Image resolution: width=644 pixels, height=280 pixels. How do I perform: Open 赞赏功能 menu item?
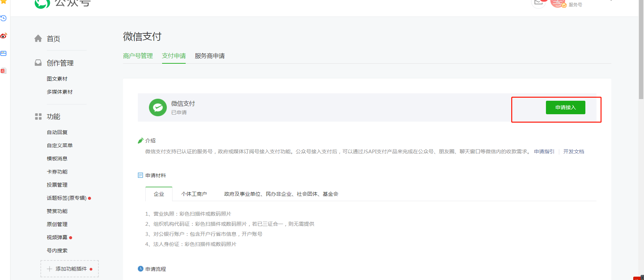click(x=57, y=211)
